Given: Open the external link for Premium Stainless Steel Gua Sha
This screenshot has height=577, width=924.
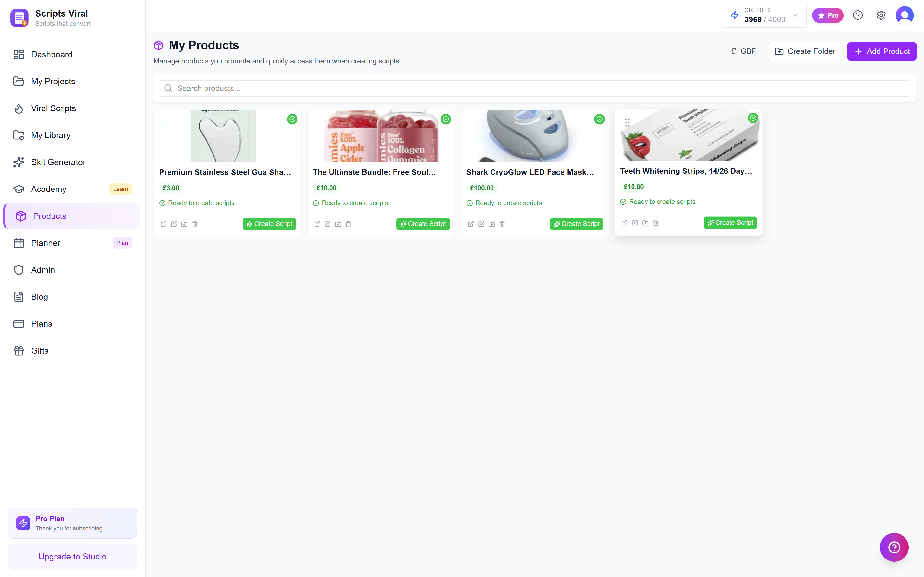Looking at the screenshot, I should [x=163, y=224].
